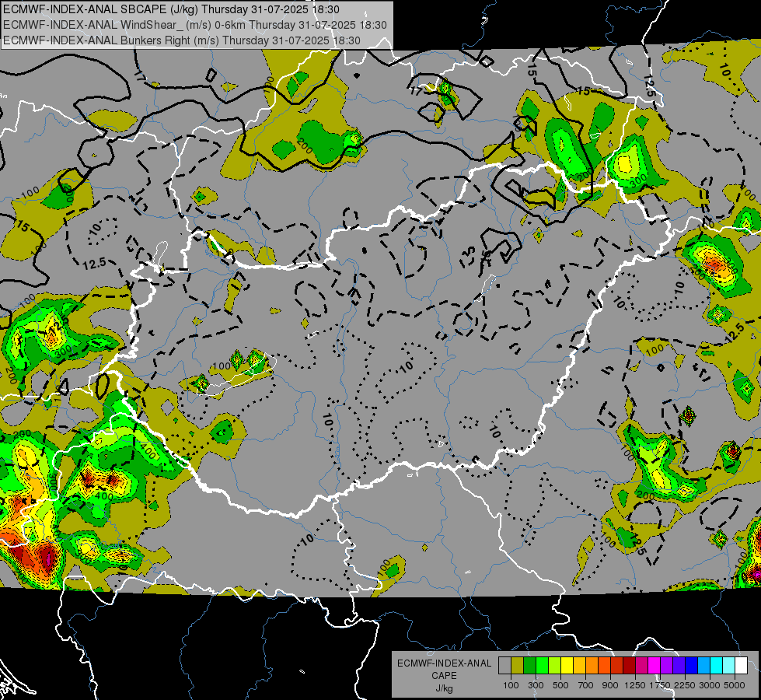Click the Bunkers Right title line
The image size is (761, 700).
(182, 40)
